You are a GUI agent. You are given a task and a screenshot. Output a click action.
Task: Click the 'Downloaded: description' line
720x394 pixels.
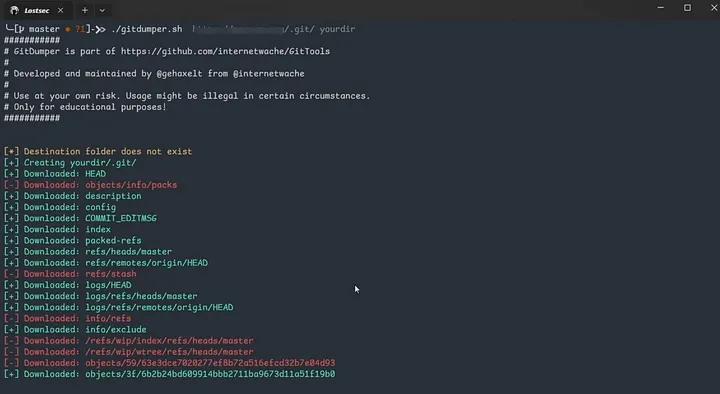point(73,196)
